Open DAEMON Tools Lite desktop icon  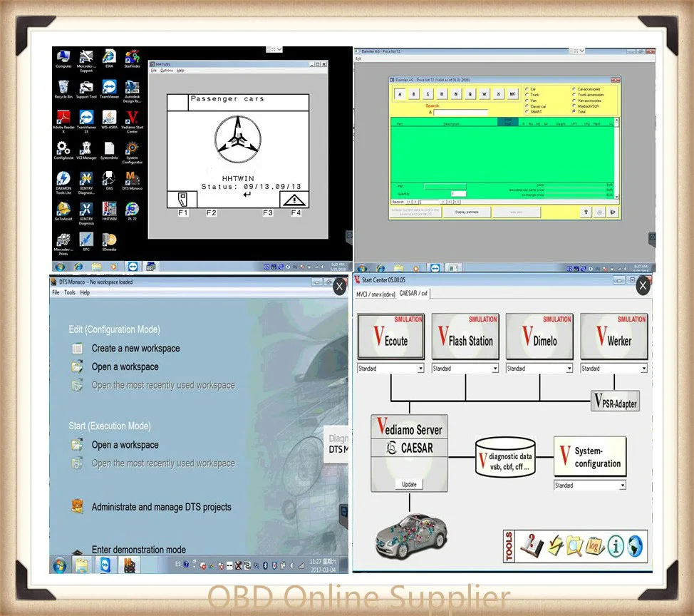click(x=63, y=183)
